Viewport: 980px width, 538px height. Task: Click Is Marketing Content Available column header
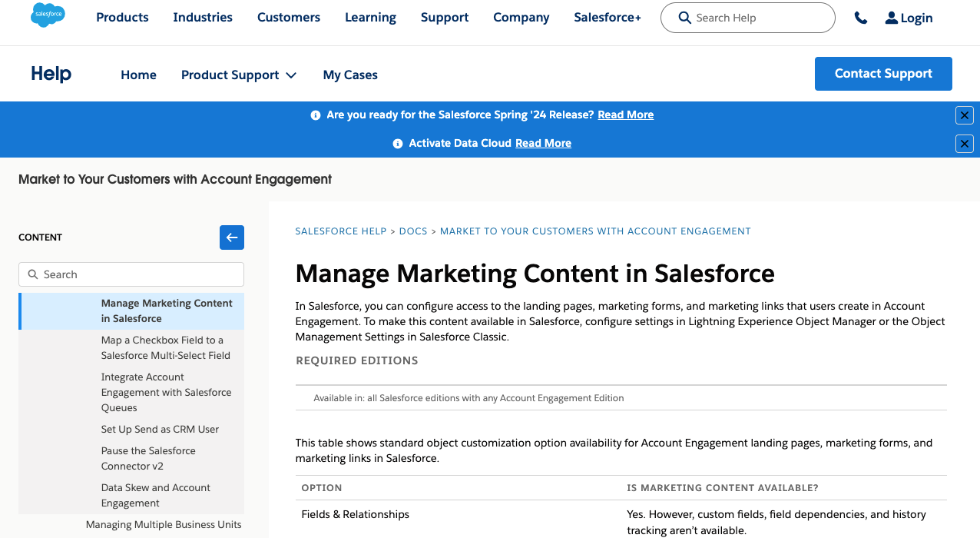click(723, 488)
